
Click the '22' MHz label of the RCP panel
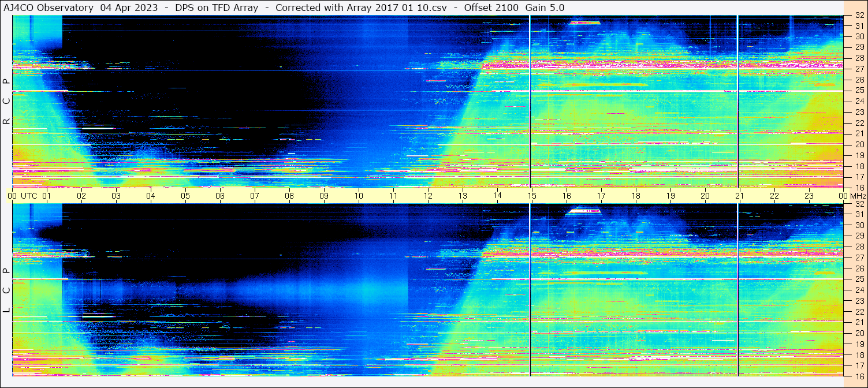click(x=859, y=123)
